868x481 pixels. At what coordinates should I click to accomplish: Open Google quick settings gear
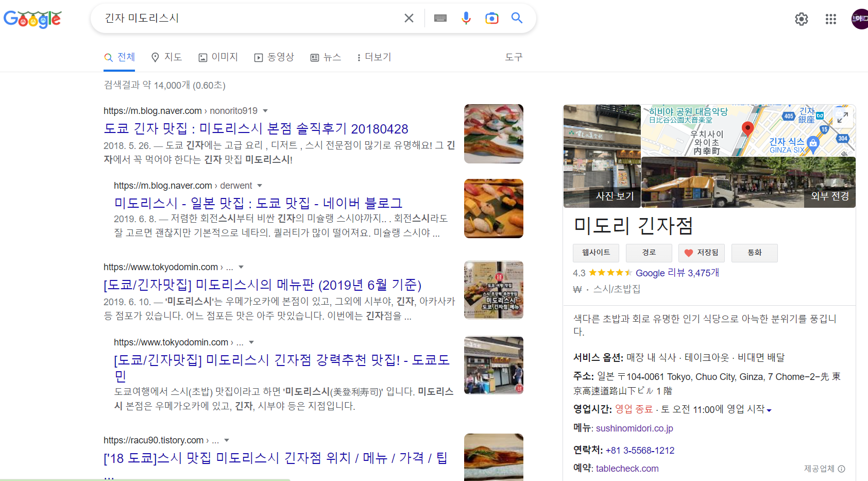tap(801, 19)
